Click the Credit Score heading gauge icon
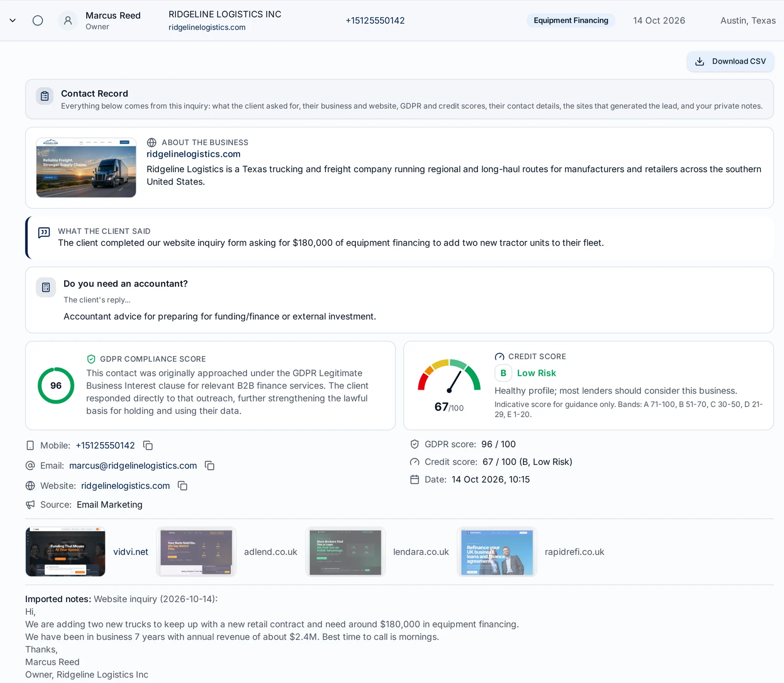The height and width of the screenshot is (683, 784). point(499,356)
